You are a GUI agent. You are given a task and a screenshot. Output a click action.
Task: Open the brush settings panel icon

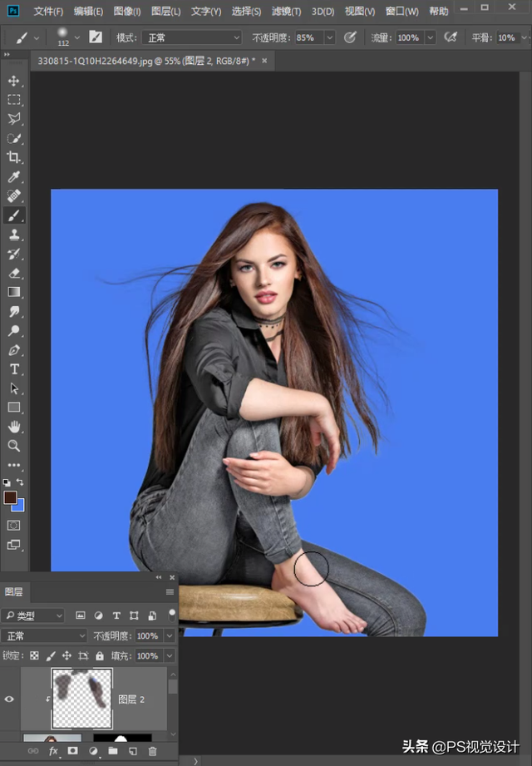[96, 37]
